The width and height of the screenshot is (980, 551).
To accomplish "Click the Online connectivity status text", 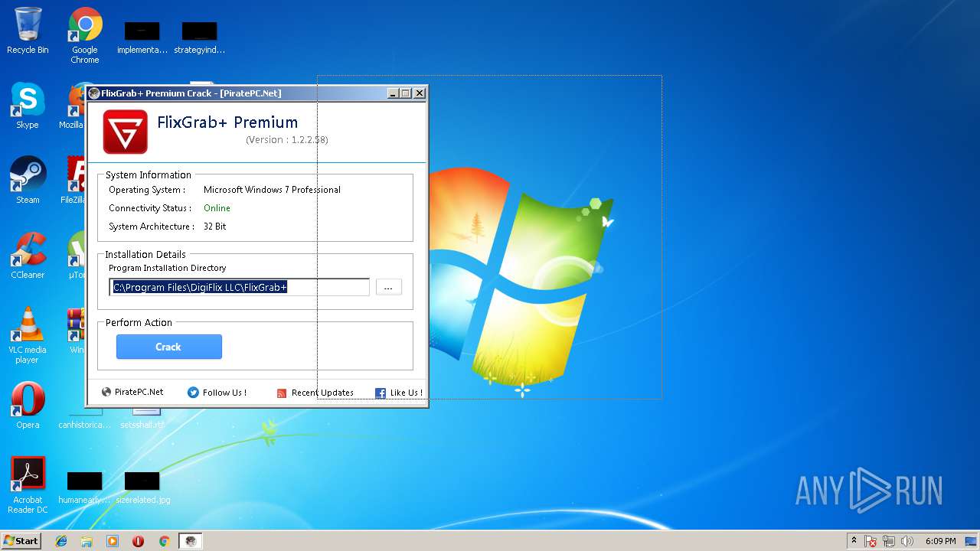I will click(x=217, y=208).
